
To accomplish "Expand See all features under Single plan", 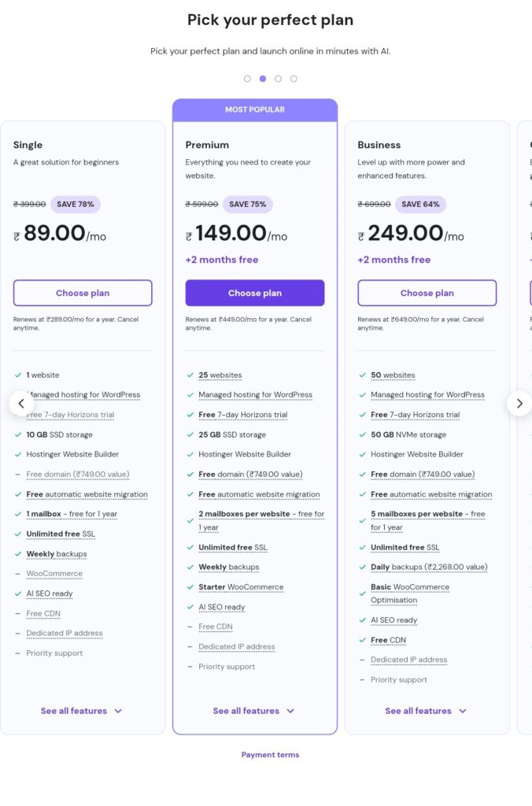I will click(x=82, y=711).
